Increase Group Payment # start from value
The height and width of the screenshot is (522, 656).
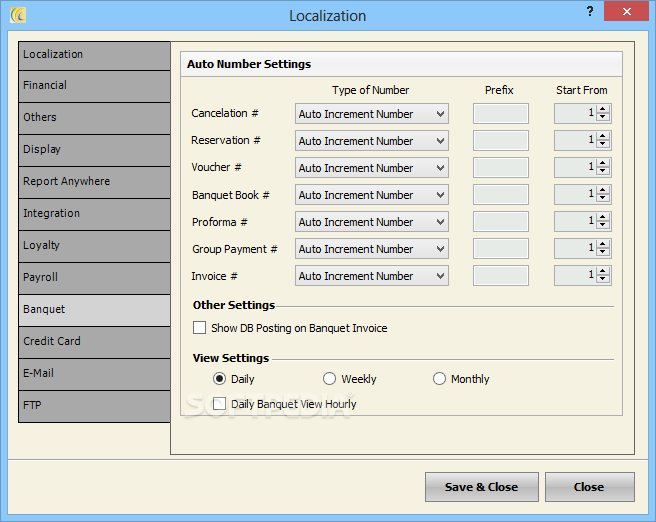point(603,244)
